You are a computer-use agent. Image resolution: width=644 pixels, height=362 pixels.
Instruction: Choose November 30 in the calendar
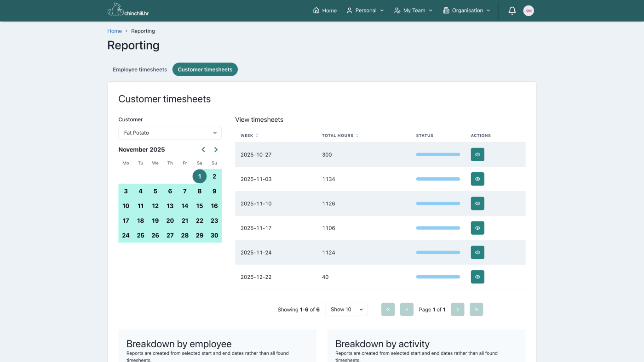pos(214,235)
